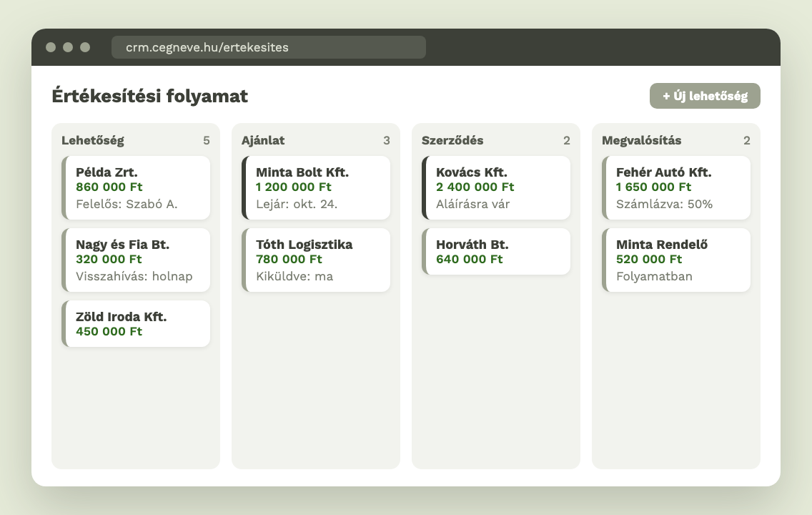The image size is (812, 515).
Task: Open the Minta Bolt Kft. card
Action: [316, 187]
